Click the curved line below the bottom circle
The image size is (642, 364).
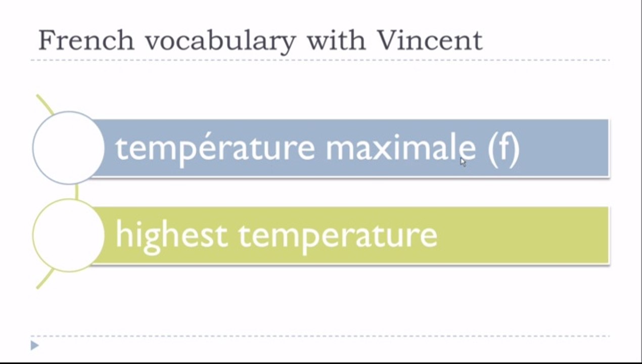coord(45,278)
